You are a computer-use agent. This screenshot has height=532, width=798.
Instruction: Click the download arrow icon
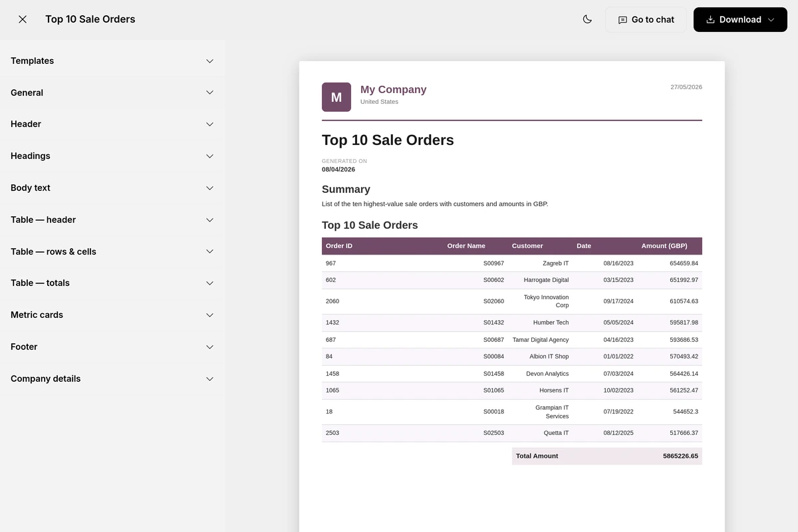pyautogui.click(x=710, y=19)
